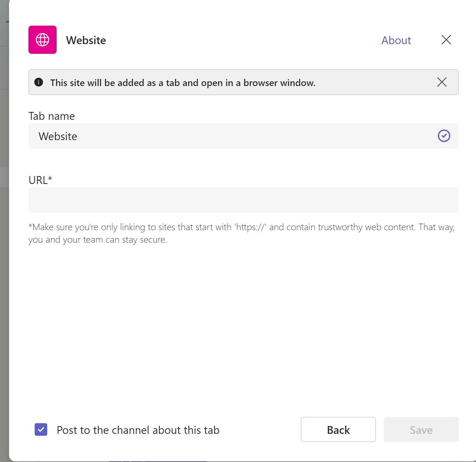Click the 'Post to the channel about this tab' label
Viewport: 476px width, 462px height.
tap(138, 430)
